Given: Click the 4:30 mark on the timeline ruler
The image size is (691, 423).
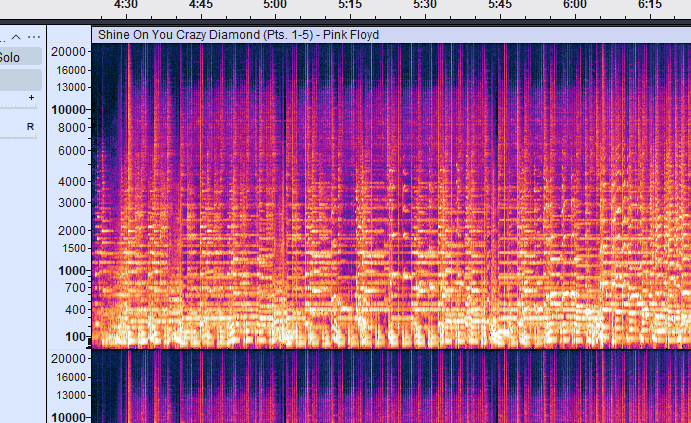Looking at the screenshot, I should pyautogui.click(x=126, y=5).
